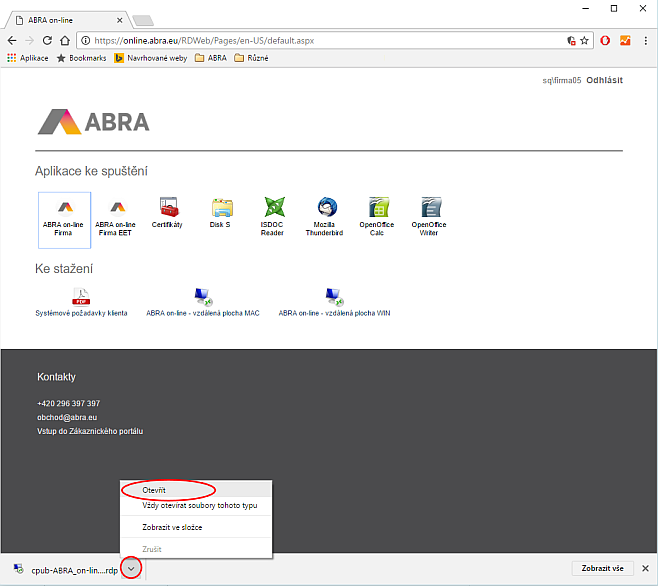Click the address bar URL field
The height and width of the screenshot is (586, 658).
(327, 40)
